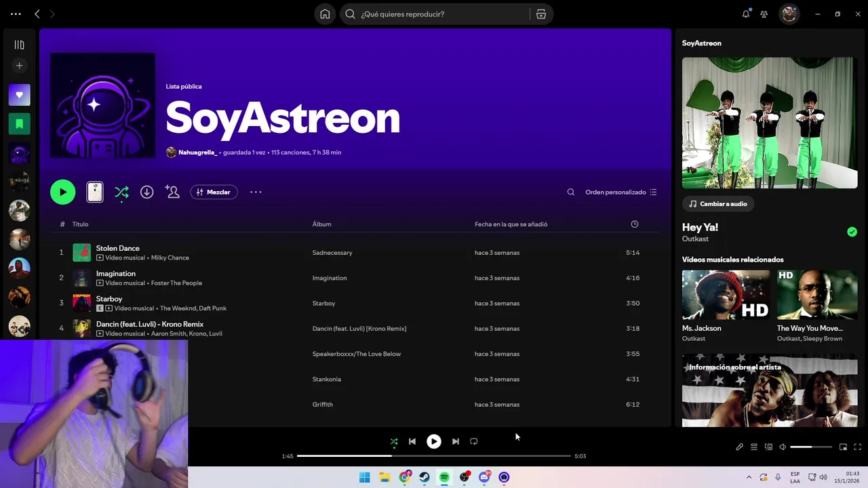This screenshot has height=488, width=868.
Task: Download the SoyAstreon playlist
Action: click(146, 192)
